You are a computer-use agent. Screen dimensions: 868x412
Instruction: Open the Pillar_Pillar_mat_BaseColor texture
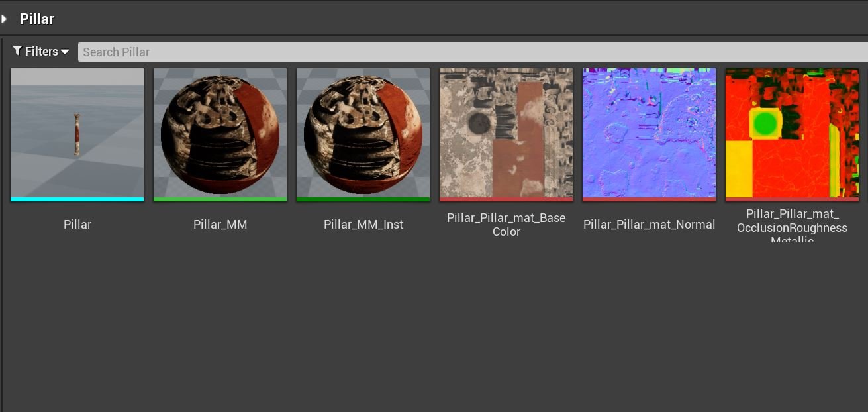coord(506,132)
